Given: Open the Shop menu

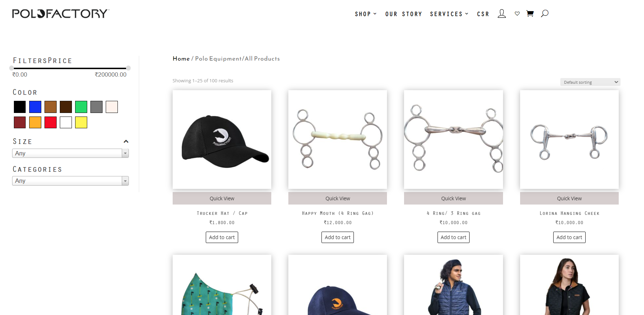Looking at the screenshot, I should coord(366,14).
